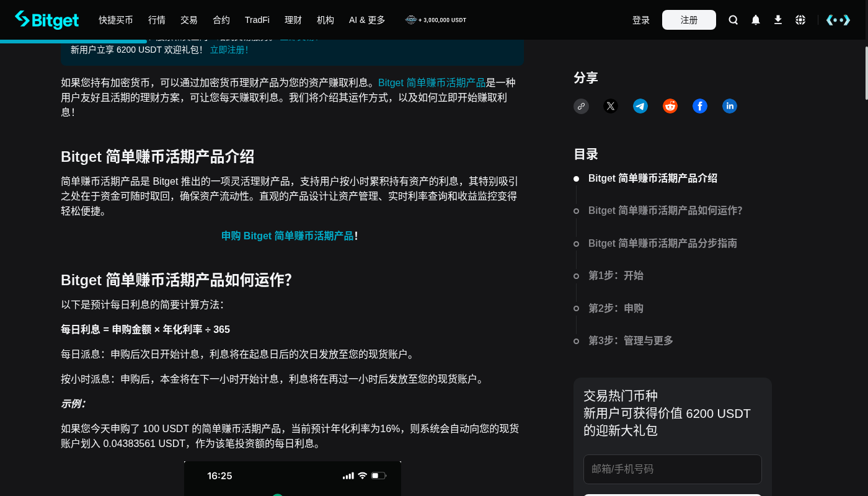Open 机构 menu
This screenshot has height=496, width=868.
tap(325, 20)
